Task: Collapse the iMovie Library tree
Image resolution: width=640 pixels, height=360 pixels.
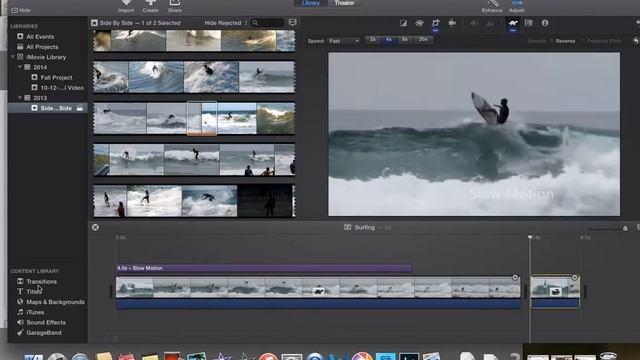Action: [x=13, y=57]
